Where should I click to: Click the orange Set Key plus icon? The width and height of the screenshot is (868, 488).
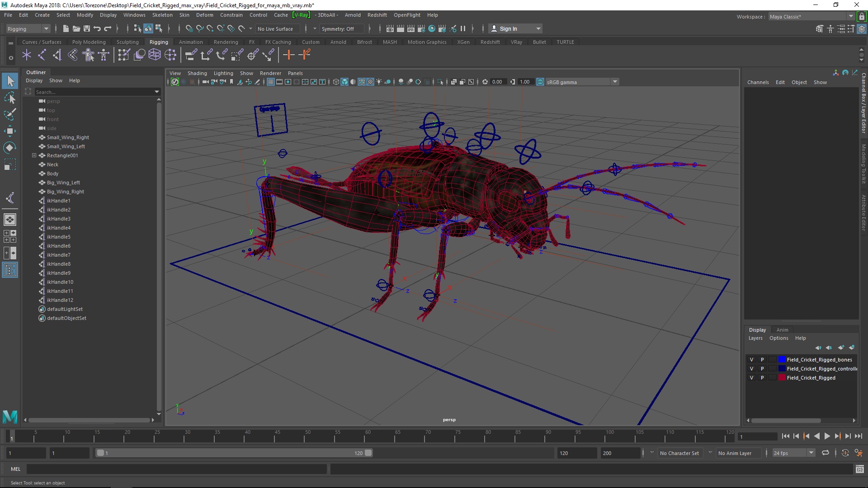click(x=288, y=55)
